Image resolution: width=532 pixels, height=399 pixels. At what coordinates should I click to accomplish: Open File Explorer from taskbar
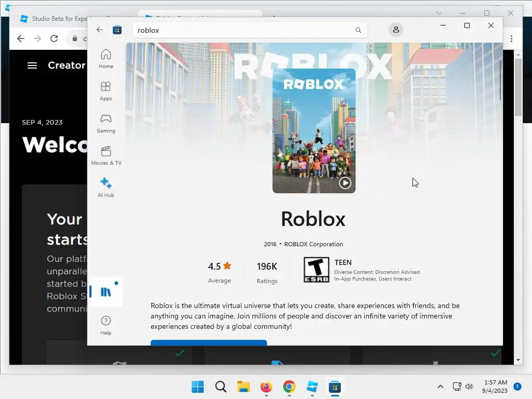(x=243, y=387)
